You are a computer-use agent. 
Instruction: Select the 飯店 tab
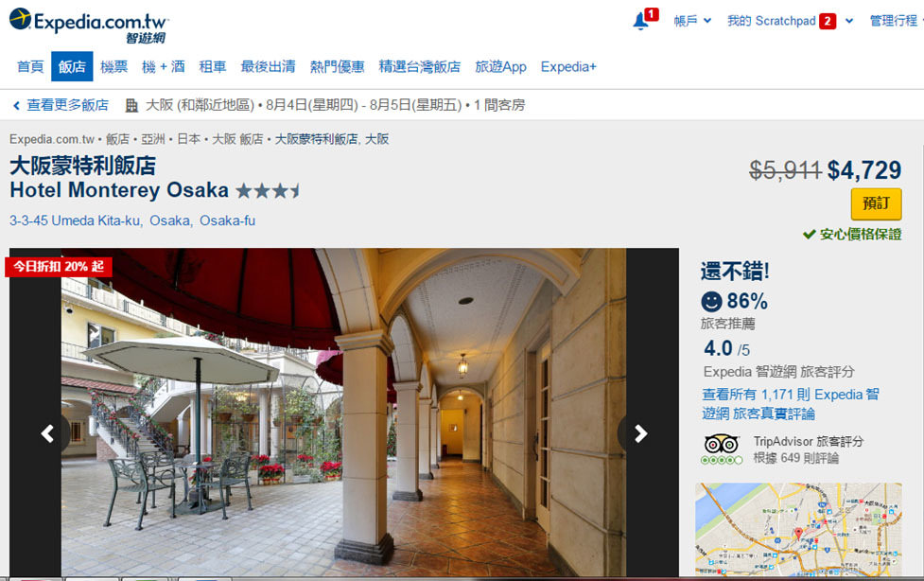72,66
